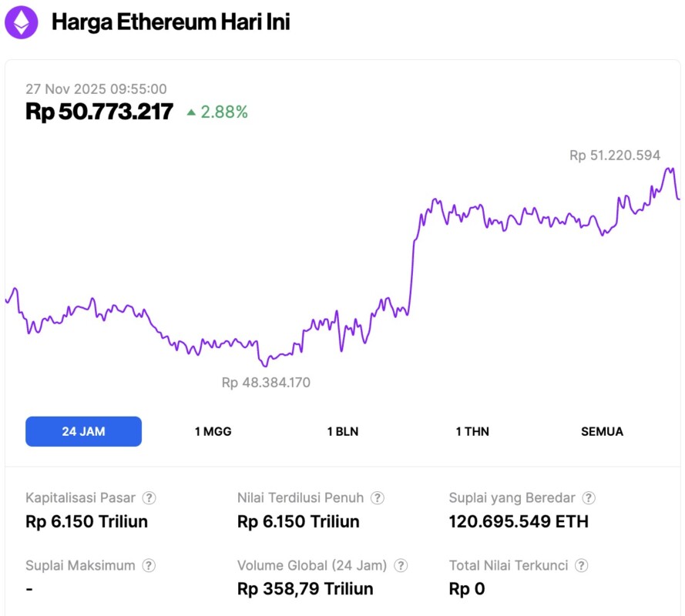Click the Rp 51.220.594 high price label
685x616 pixels.
pos(615,156)
